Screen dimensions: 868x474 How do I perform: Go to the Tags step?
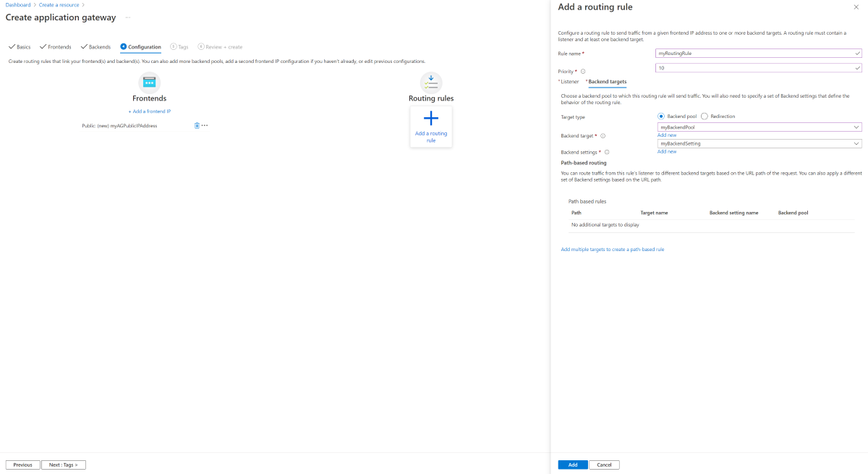[x=179, y=47]
